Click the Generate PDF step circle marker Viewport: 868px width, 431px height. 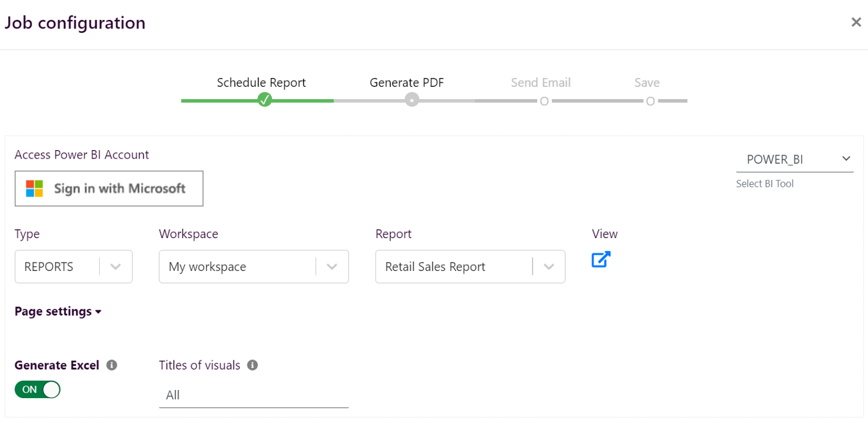(x=412, y=100)
